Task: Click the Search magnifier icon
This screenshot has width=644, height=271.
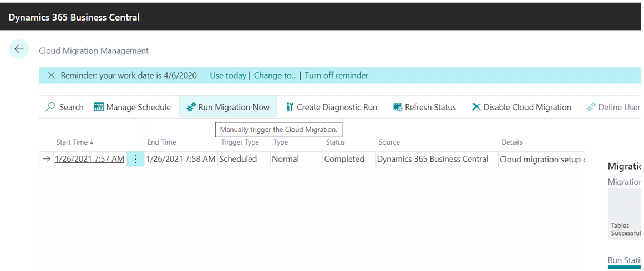Action: click(50, 107)
